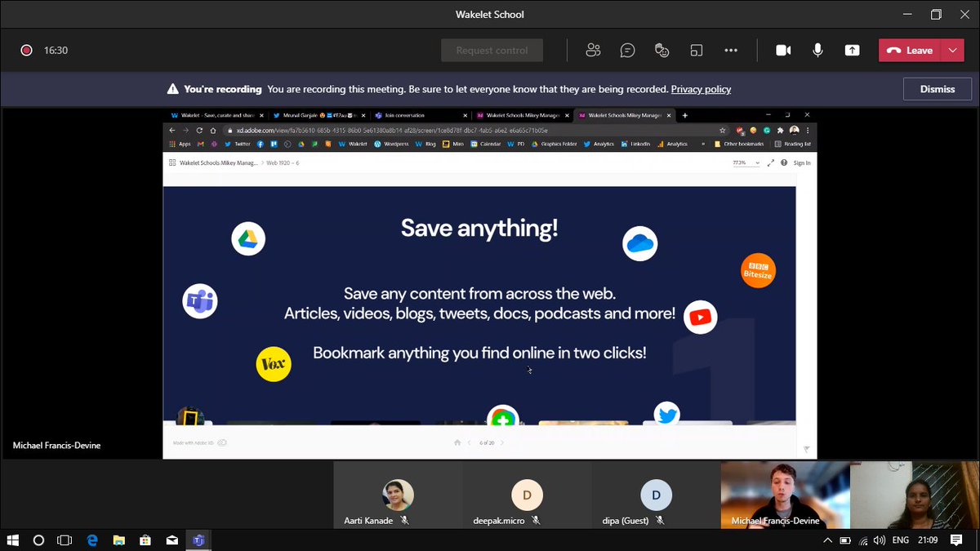Open Calendar bookmark in shared browser
This screenshot has height=551, width=980.
point(485,144)
